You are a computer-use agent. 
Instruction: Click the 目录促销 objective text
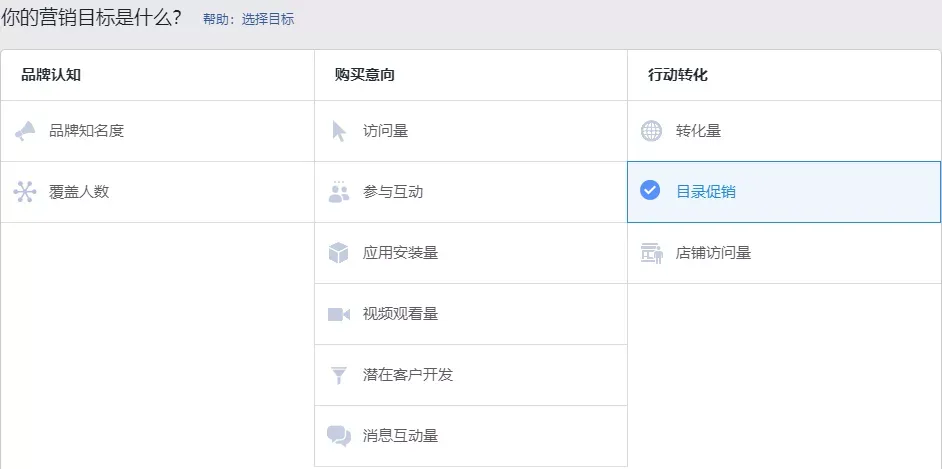(x=706, y=192)
